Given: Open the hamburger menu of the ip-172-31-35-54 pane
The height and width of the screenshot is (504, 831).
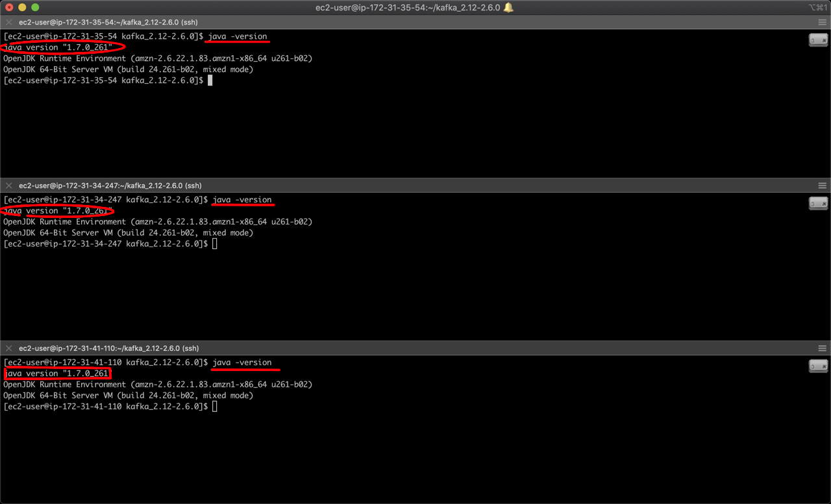Looking at the screenshot, I should coord(822,22).
